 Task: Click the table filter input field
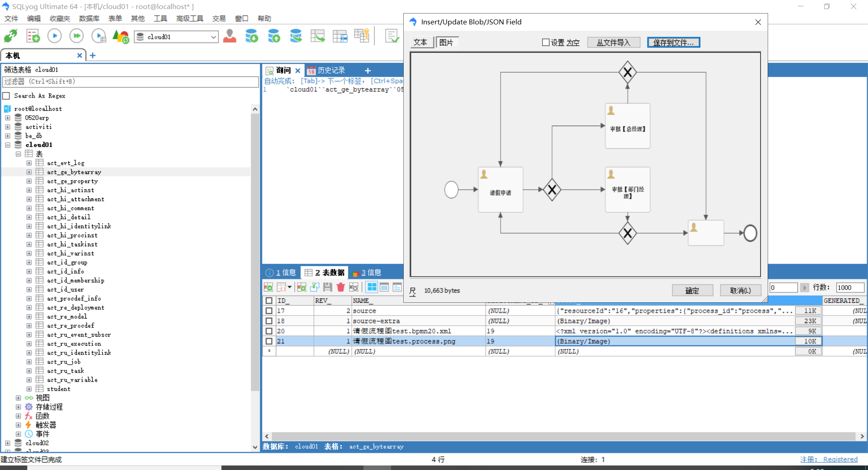(130, 82)
